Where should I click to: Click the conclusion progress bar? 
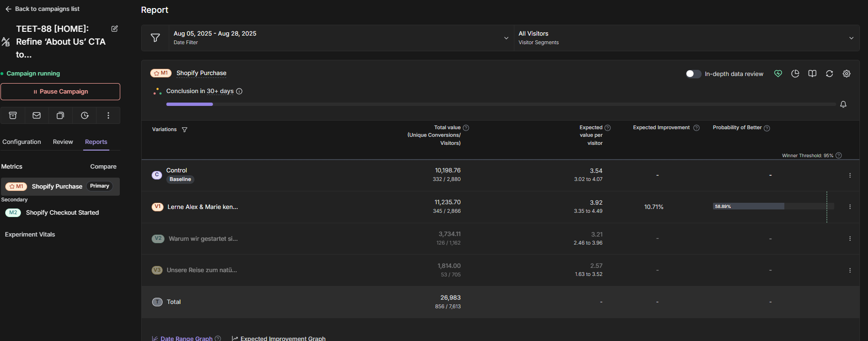pos(501,104)
